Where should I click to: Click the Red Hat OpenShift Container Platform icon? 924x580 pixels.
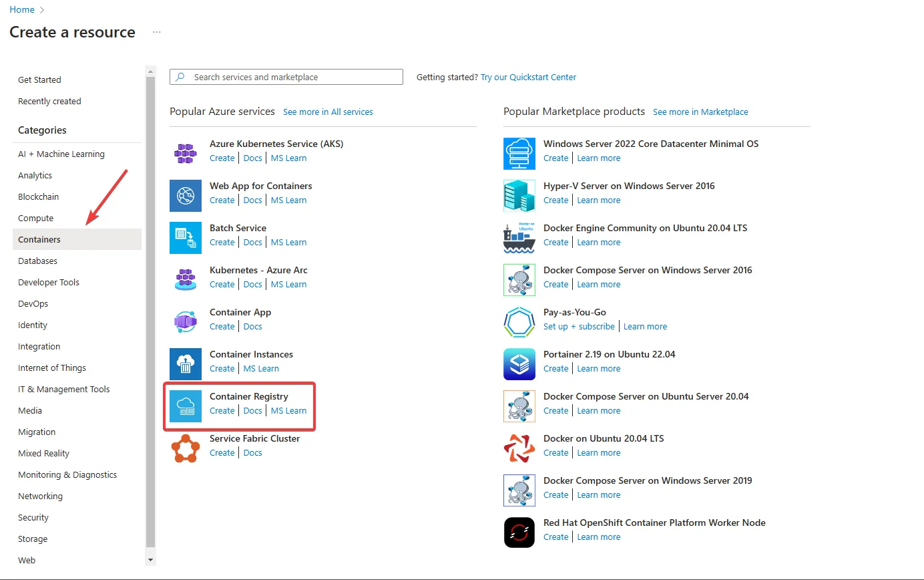coord(519,533)
